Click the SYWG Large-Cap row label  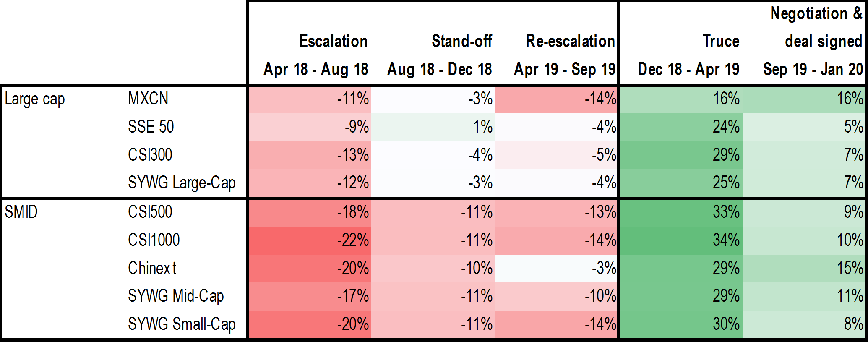pos(181,183)
